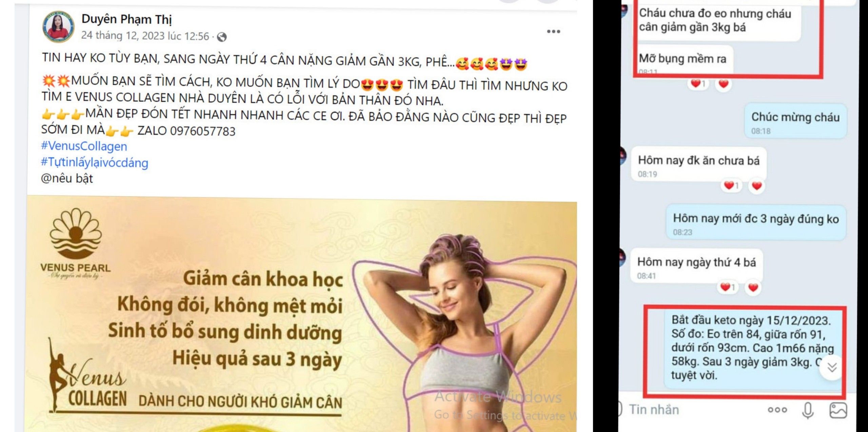The image size is (868, 432).
Task: Tap the microphone voice message icon
Action: pos(808,410)
